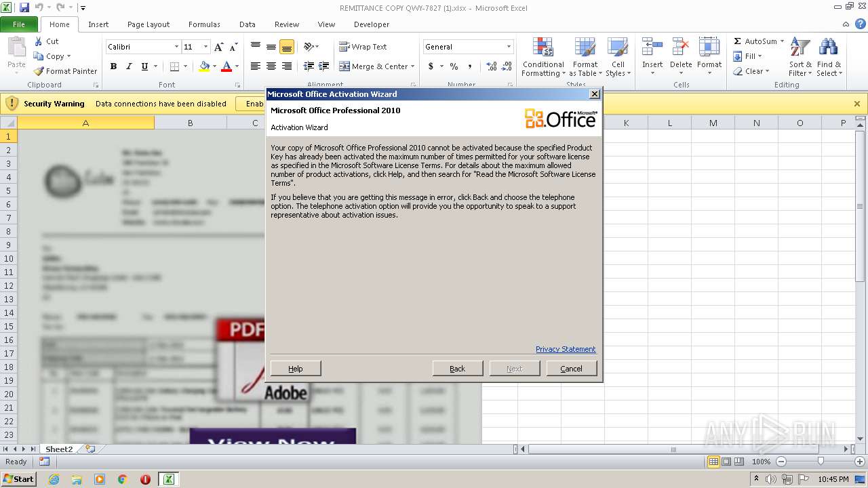Open the Merge & Center dropdown arrow
868x488 pixels.
point(413,66)
